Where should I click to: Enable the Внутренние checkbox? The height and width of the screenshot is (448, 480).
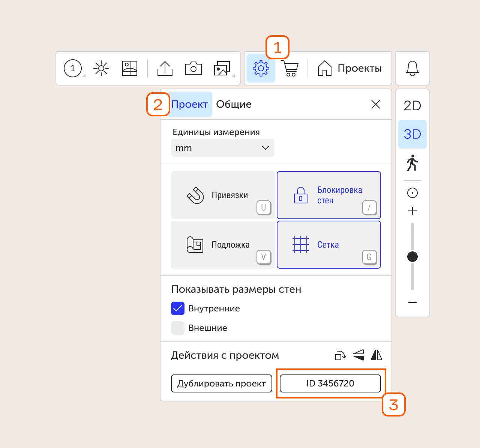[178, 308]
